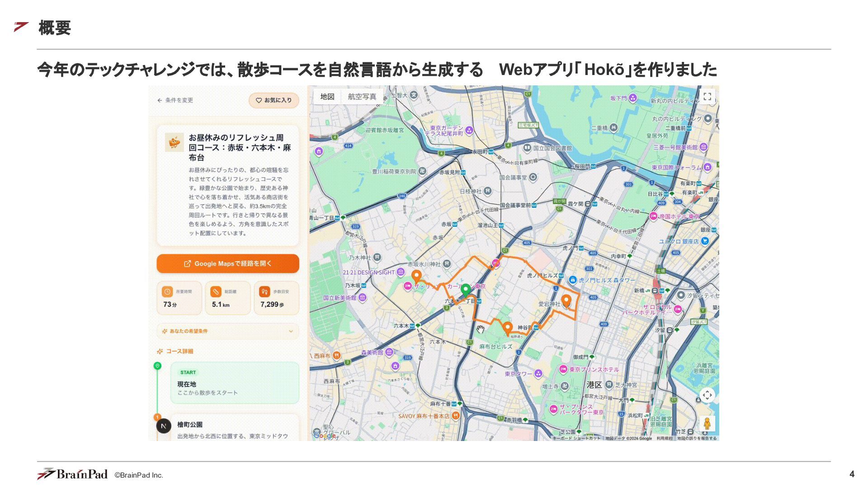The width and height of the screenshot is (868, 488).
Task: Click the 21 21 DESIGN SIGHT museum icon
Action: click(401, 272)
